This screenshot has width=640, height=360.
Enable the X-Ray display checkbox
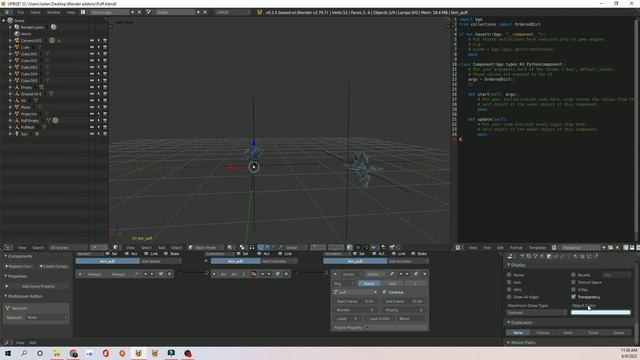(x=573, y=290)
